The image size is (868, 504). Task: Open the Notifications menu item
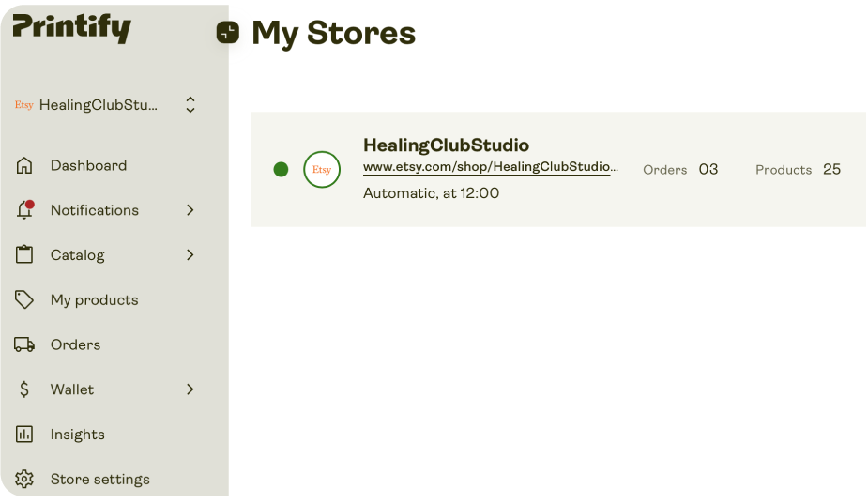(x=95, y=210)
